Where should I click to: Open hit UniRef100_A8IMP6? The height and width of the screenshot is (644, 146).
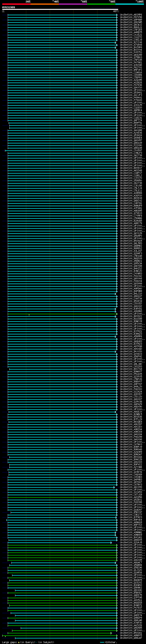pos(131,15)
